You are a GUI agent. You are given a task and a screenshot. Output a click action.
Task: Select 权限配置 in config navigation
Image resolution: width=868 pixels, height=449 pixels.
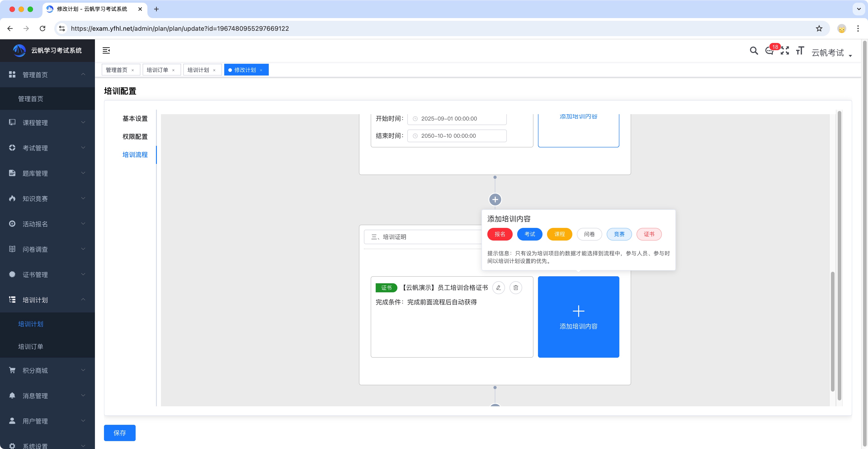[135, 137]
